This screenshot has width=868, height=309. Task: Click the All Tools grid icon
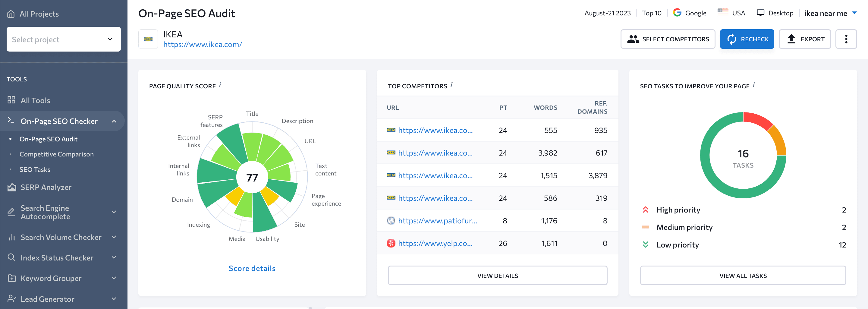pos(11,100)
